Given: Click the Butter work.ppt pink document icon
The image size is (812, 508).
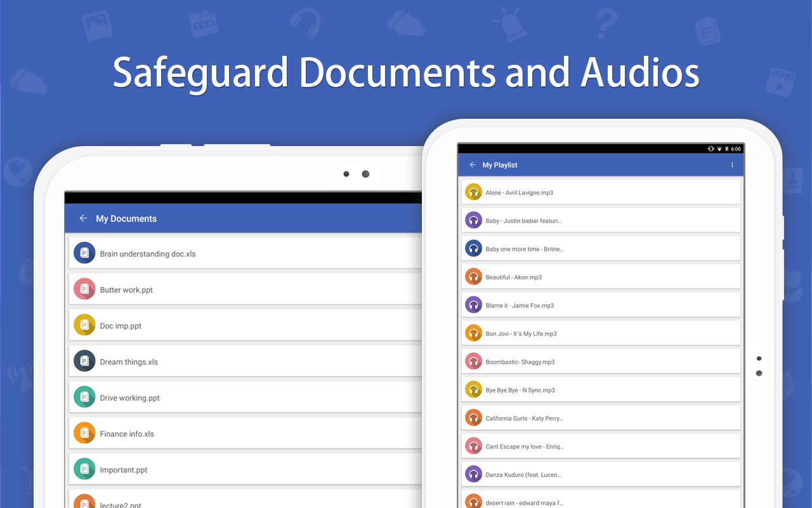Looking at the screenshot, I should click(84, 290).
